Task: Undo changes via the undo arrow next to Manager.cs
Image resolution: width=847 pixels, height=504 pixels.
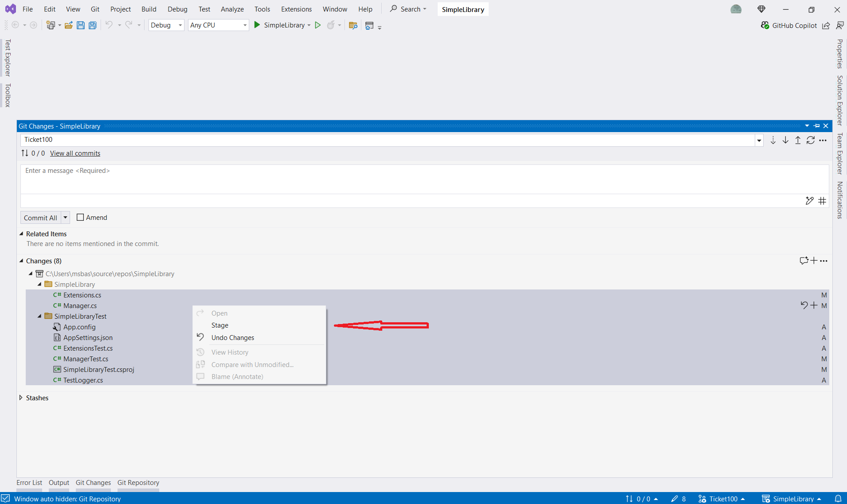Action: click(804, 305)
